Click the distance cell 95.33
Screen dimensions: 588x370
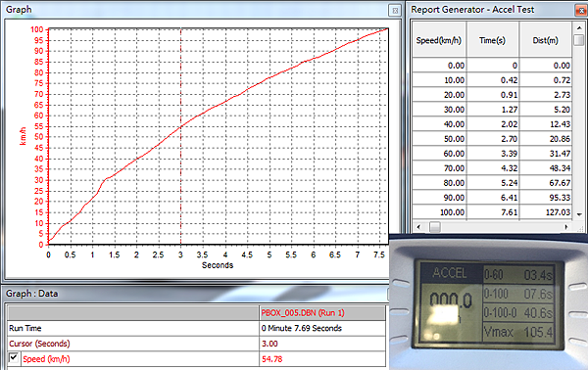coord(546,198)
